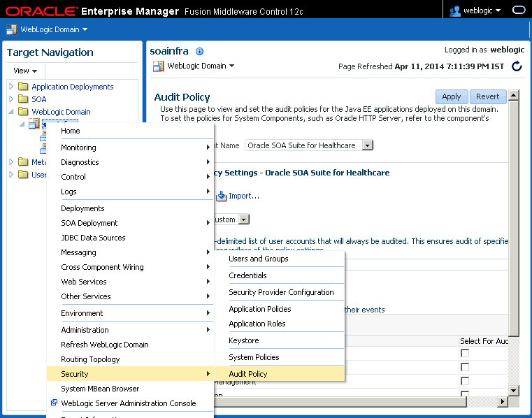Click Application Deployments tree label
The width and height of the screenshot is (532, 418).
pos(73,87)
